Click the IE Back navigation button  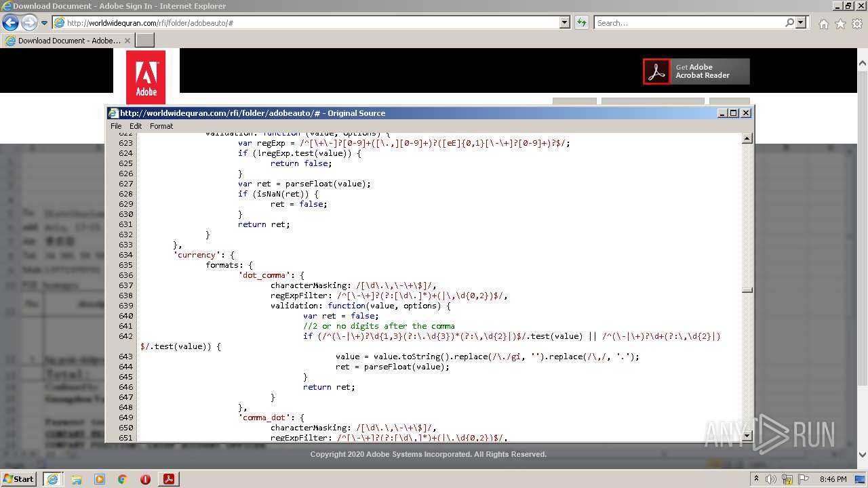[10, 23]
